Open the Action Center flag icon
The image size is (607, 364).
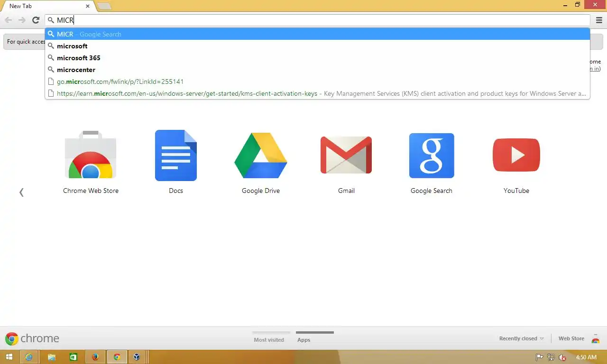(539, 357)
